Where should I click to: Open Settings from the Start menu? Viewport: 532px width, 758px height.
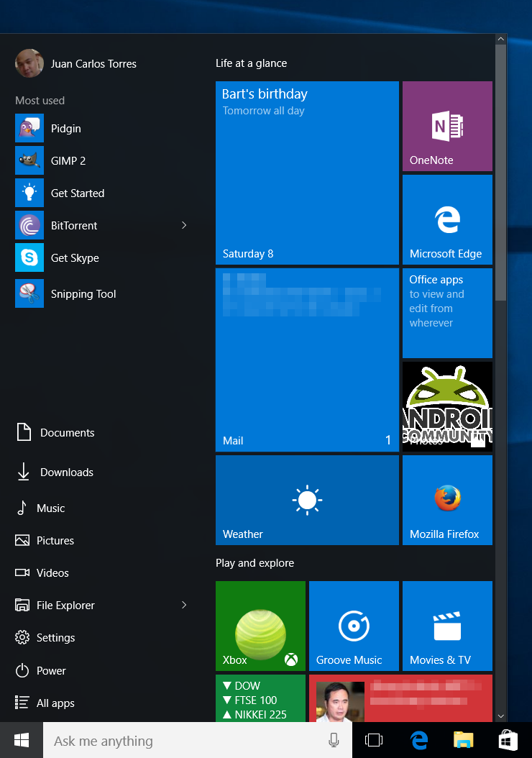click(x=55, y=638)
